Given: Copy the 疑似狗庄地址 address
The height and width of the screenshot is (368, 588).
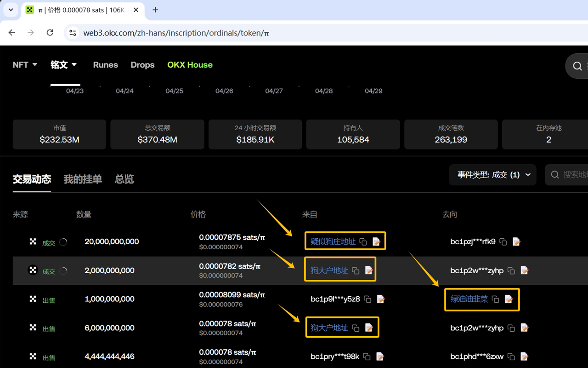Looking at the screenshot, I should (363, 241).
